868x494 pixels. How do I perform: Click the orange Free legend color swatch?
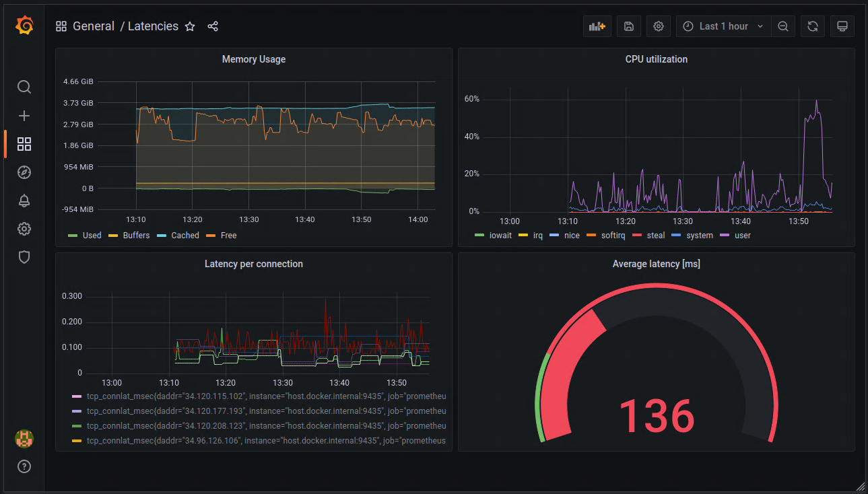pos(211,236)
